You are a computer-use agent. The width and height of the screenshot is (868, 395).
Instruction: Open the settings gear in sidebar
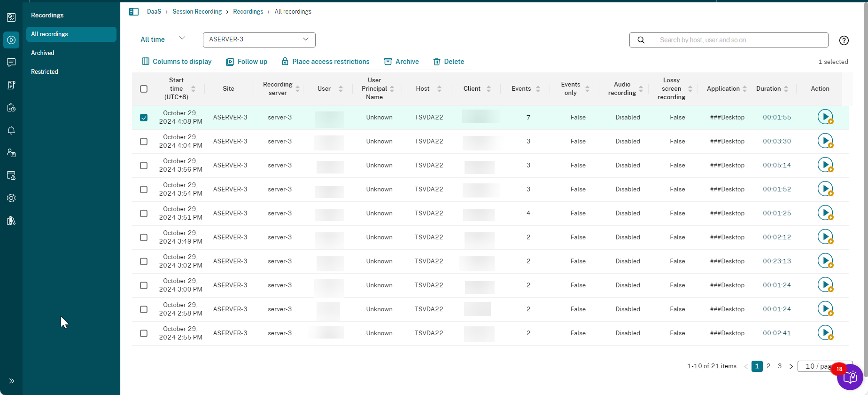coord(11,198)
